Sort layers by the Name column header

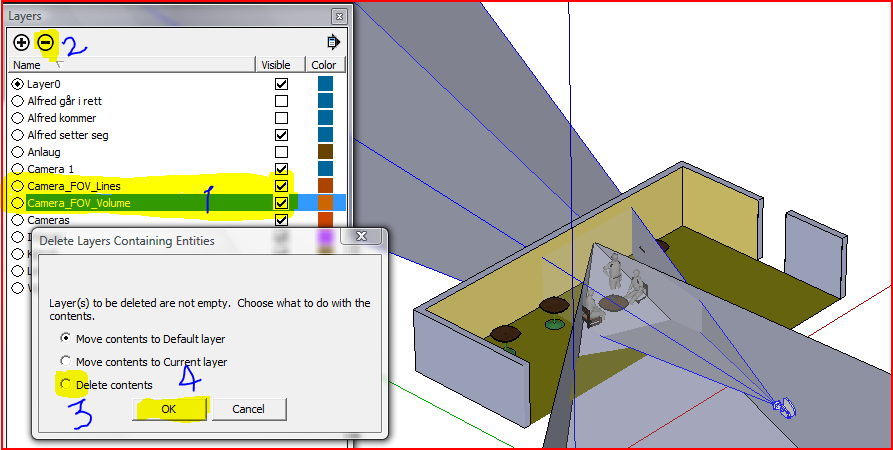coord(130,65)
